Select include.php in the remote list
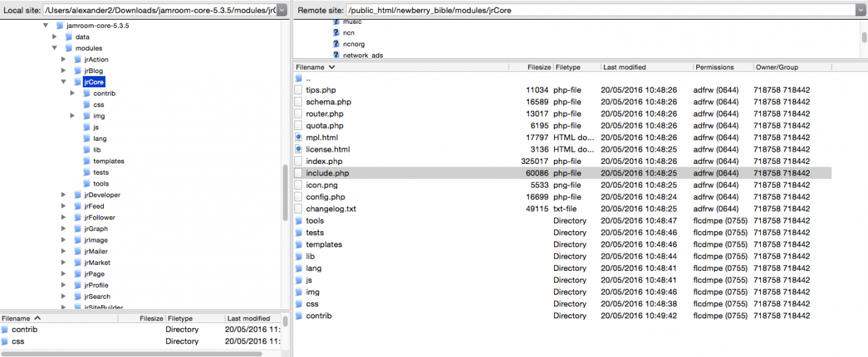The image size is (868, 357). [x=328, y=173]
